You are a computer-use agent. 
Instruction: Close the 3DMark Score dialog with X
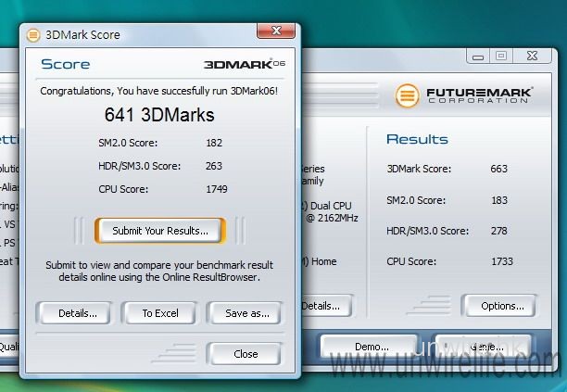(x=277, y=33)
